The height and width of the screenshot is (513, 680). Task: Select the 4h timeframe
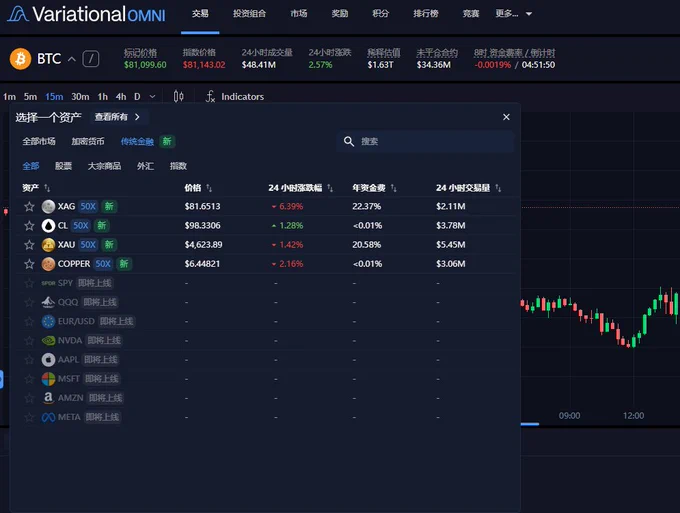coord(121,96)
